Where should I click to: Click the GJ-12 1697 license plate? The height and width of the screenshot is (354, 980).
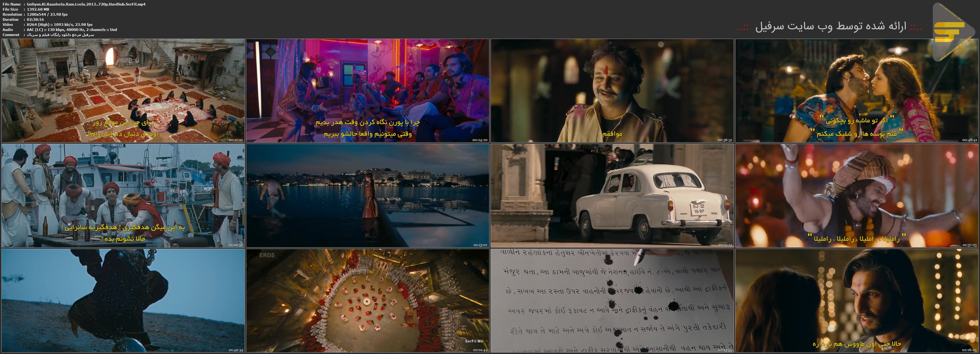pos(698,209)
